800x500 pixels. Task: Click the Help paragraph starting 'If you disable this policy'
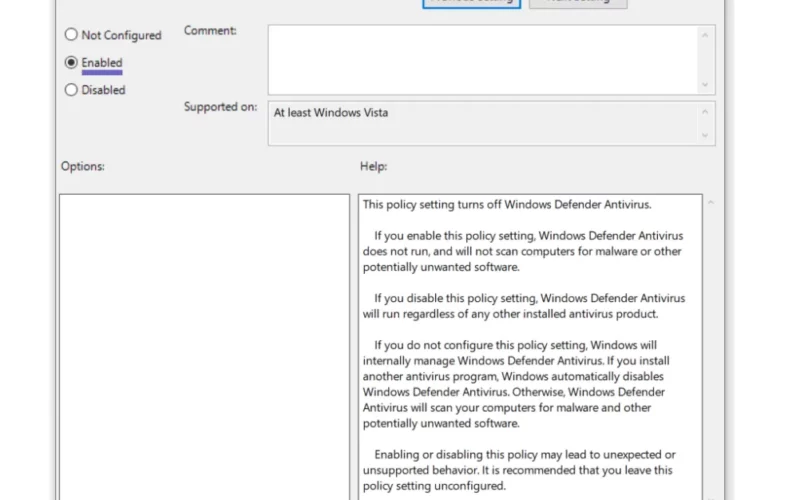click(x=524, y=306)
